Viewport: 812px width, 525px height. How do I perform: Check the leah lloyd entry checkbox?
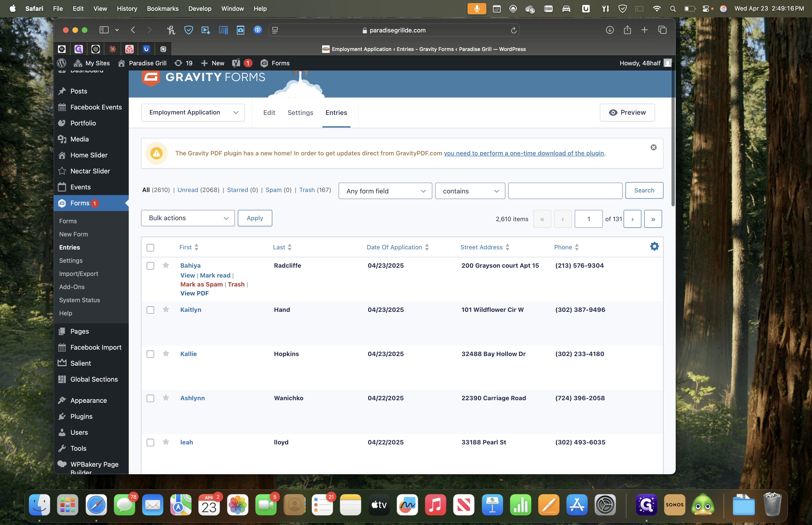coord(150,443)
